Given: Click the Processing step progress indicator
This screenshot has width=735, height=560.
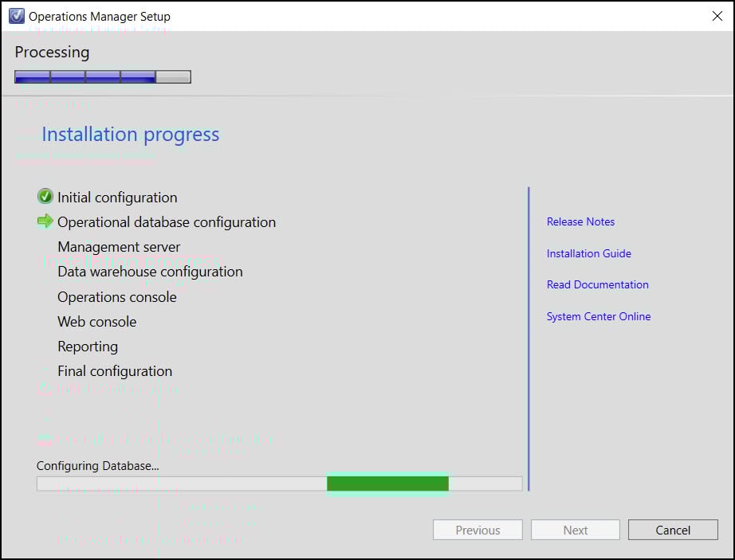Looking at the screenshot, I should (x=103, y=76).
